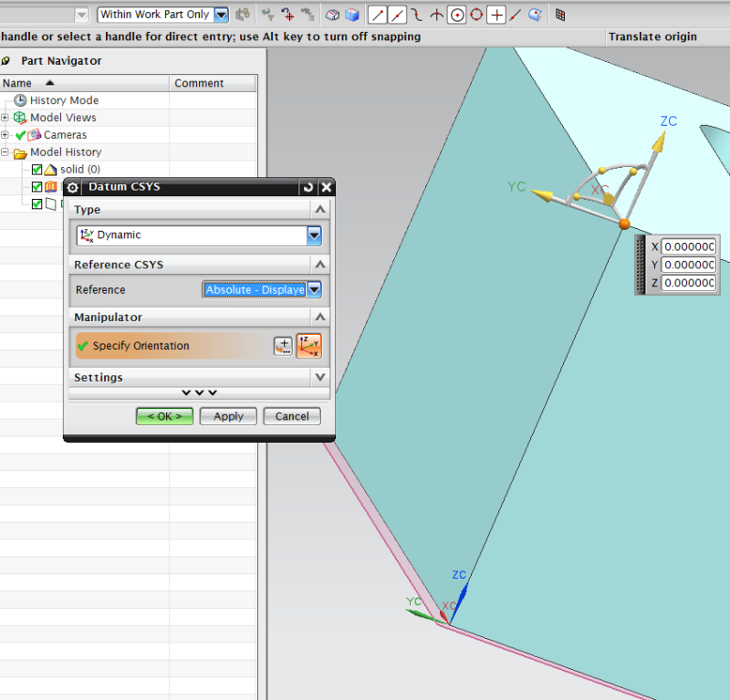This screenshot has width=730, height=700.
Task: Click the selection filter icon beside scope dropdown
Action: (243, 15)
